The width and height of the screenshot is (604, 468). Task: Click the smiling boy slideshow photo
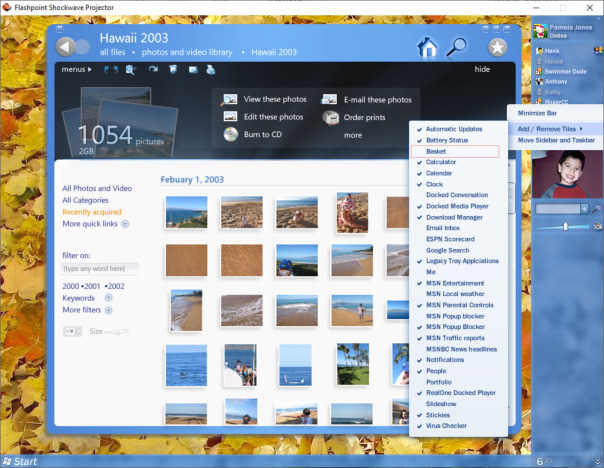(x=567, y=174)
